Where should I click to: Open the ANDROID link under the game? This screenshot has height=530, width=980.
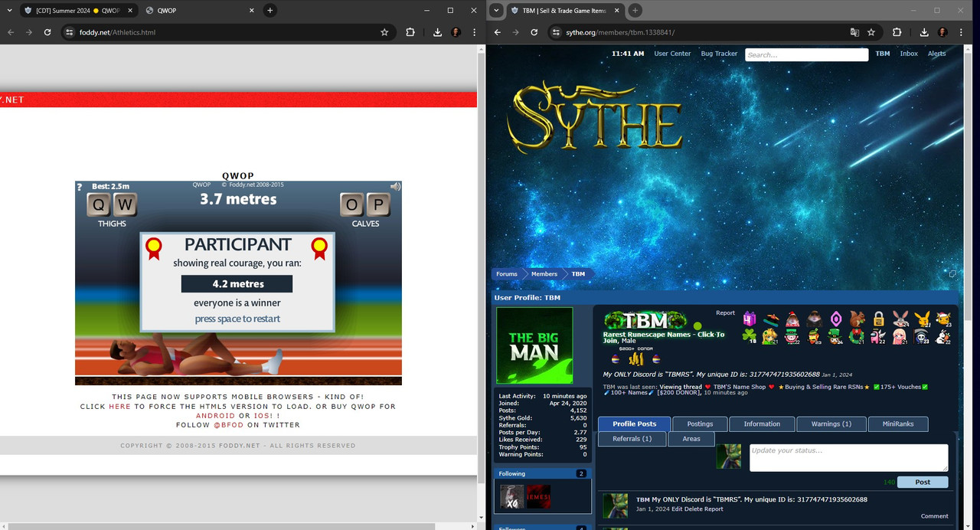tap(215, 416)
